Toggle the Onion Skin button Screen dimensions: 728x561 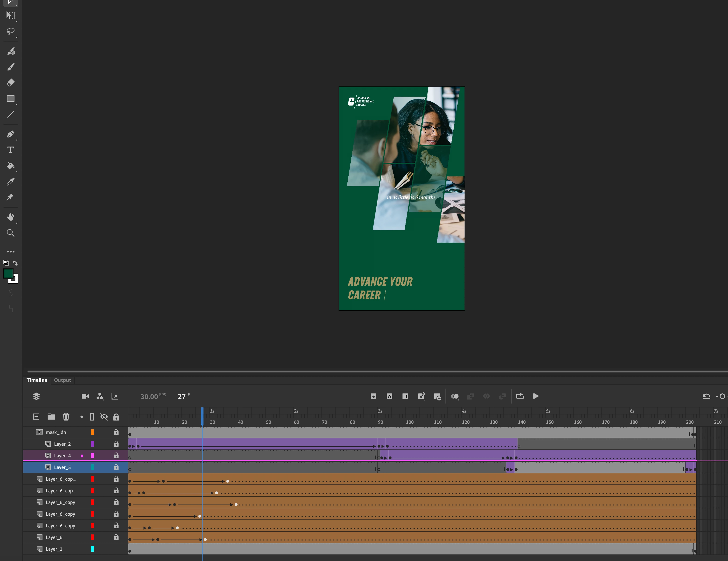tap(455, 396)
